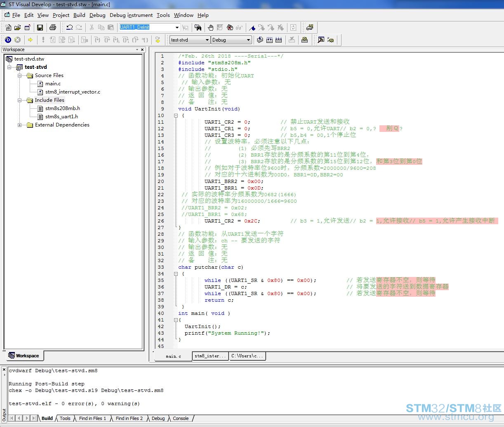
Task: Click the output tabs scroll-to-first arrow
Action: coord(12,418)
